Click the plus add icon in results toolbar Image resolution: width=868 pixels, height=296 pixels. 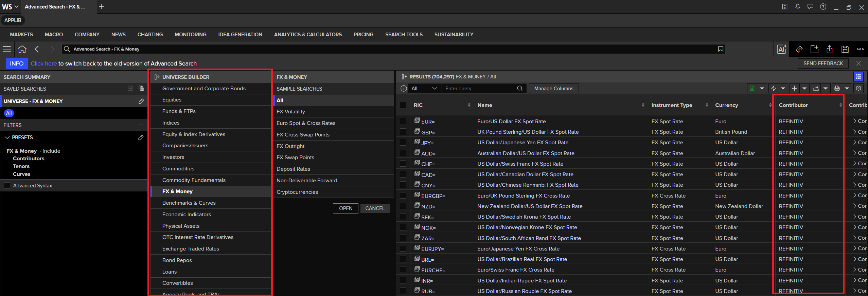[x=795, y=89]
